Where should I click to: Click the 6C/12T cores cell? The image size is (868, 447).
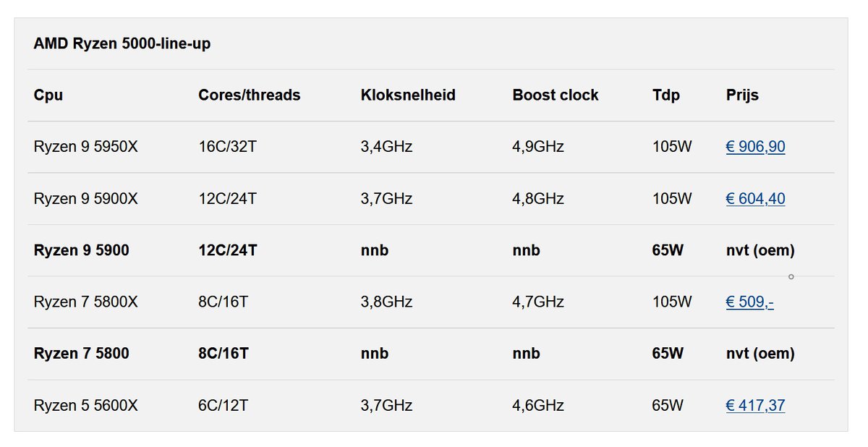(x=223, y=406)
